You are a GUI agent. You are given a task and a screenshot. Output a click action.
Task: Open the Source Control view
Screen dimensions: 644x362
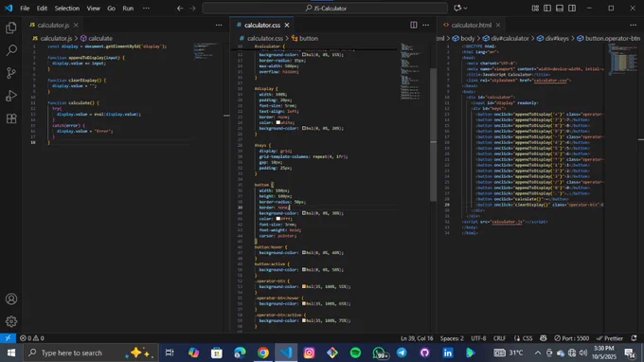11,73
